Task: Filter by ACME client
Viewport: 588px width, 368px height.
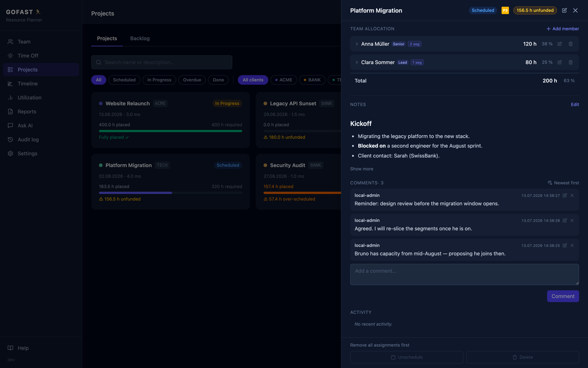Action: tap(283, 80)
